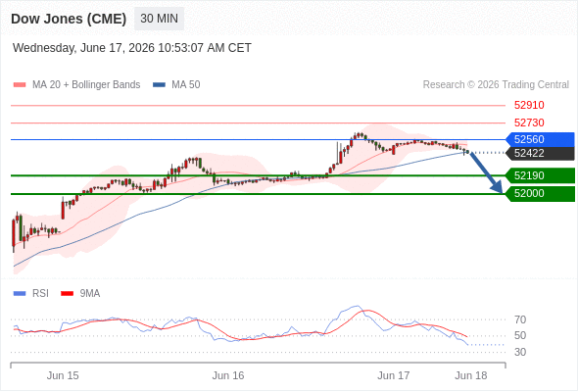Select the MA 20 + Bollinger Bands legend label

[86, 85]
